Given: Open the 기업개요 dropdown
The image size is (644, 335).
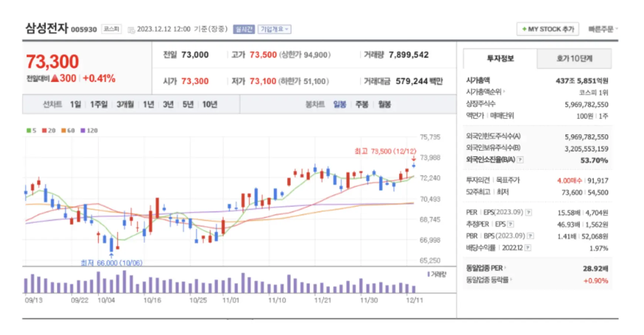Looking at the screenshot, I should 274,29.
